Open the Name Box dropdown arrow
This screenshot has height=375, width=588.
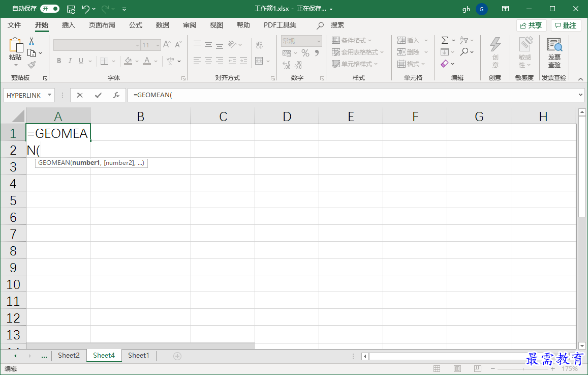(49, 95)
